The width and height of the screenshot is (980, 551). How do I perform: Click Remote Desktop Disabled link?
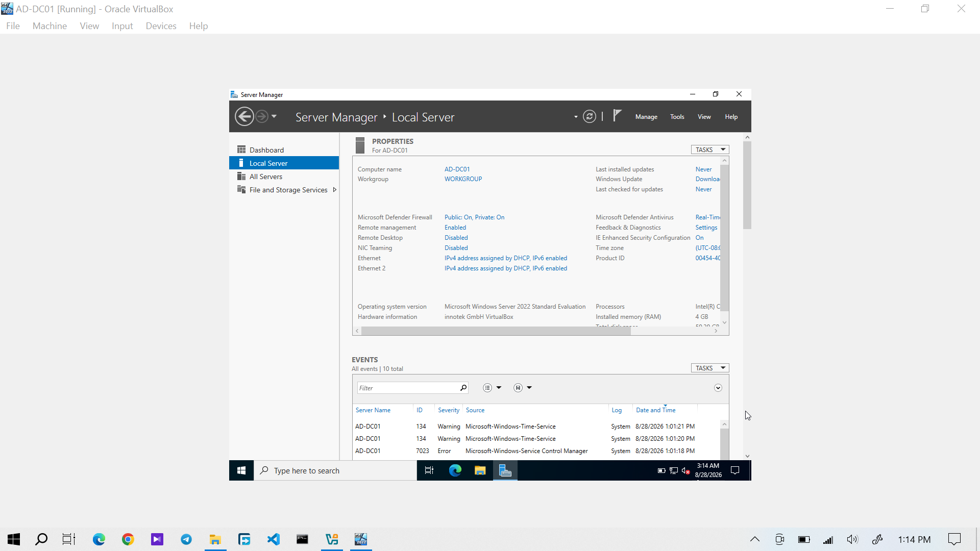click(456, 238)
